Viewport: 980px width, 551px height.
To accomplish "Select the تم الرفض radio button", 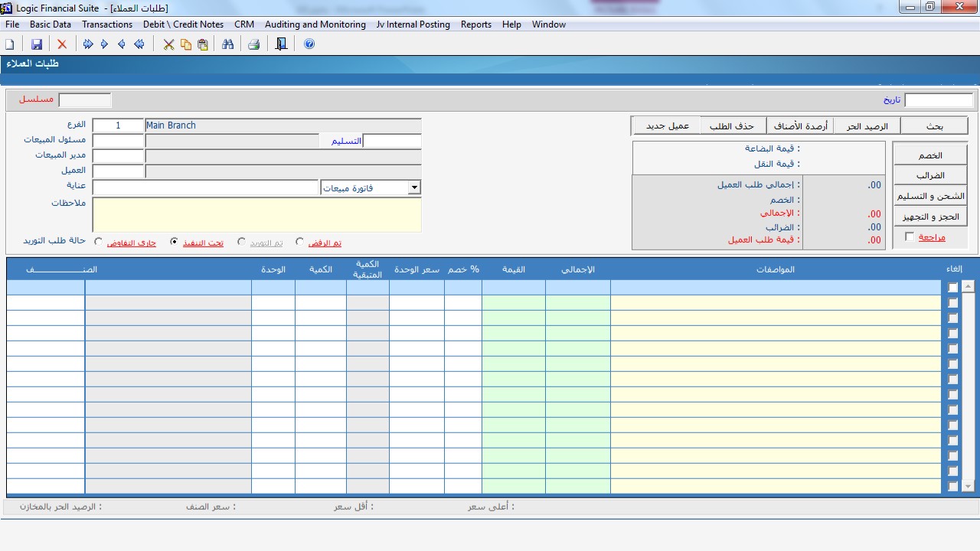I will coord(299,242).
